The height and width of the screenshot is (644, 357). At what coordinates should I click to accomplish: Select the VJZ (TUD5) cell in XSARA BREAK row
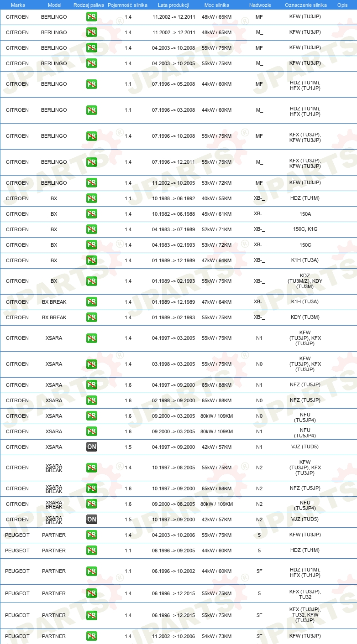pyautogui.click(x=305, y=519)
